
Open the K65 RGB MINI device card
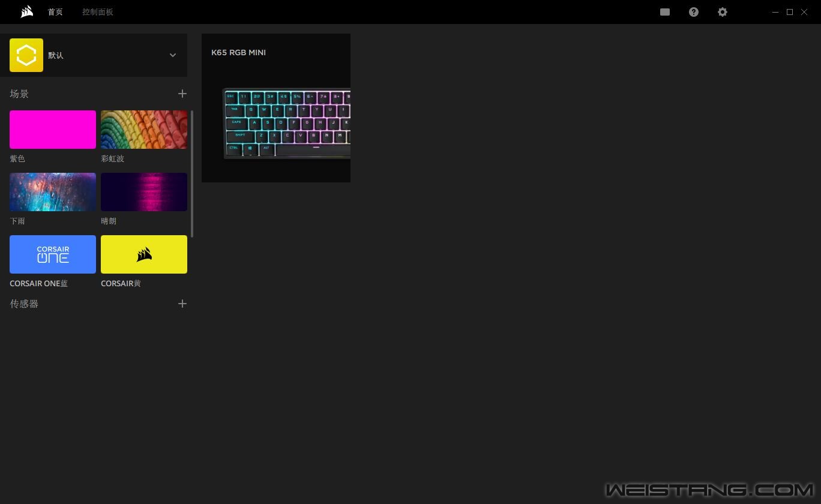[x=276, y=108]
